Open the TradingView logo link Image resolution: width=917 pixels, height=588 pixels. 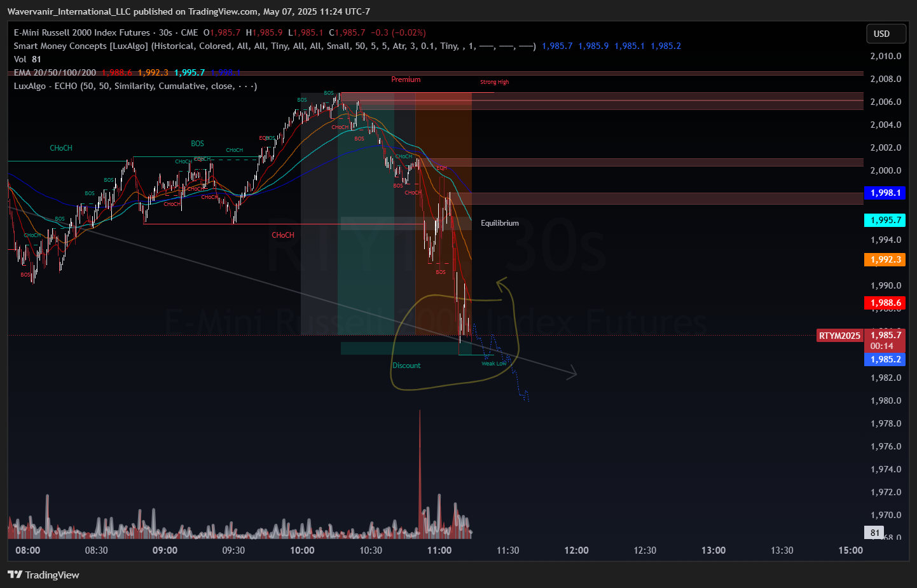[43, 575]
